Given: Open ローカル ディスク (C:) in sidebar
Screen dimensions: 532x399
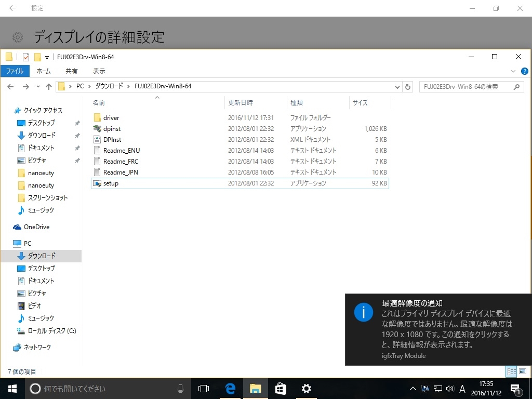Looking at the screenshot, I should click(x=47, y=331).
